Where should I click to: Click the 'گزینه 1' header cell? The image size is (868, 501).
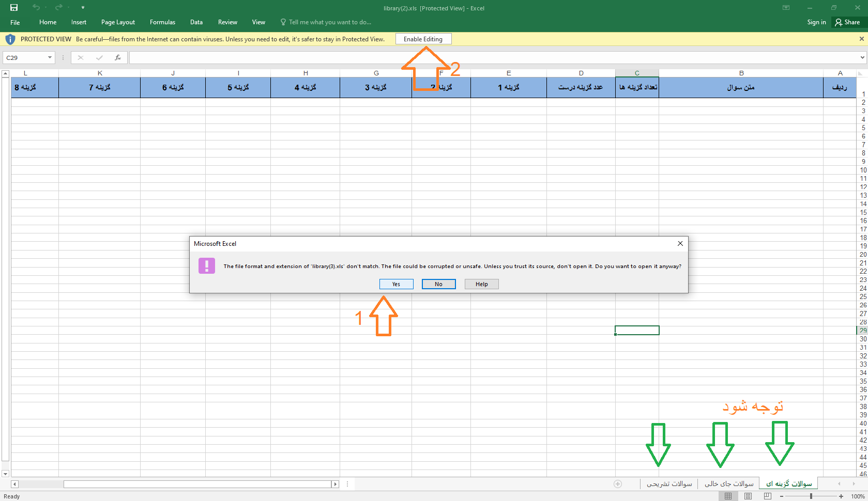pos(509,87)
